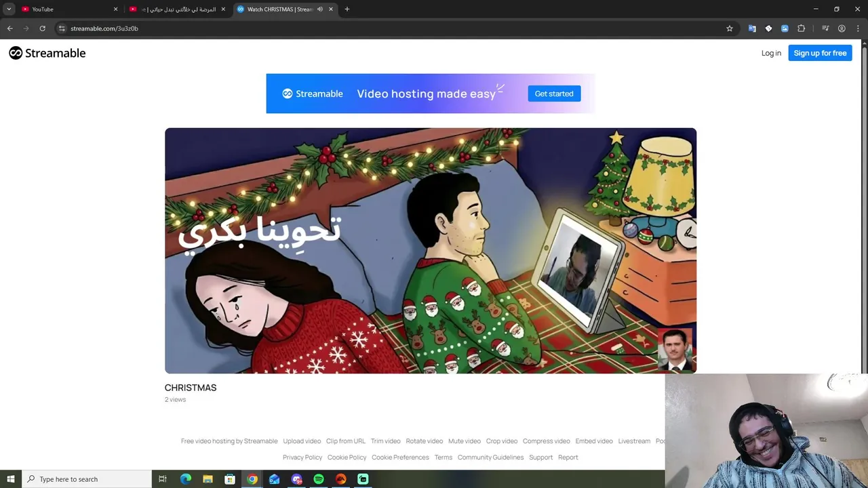Close the Watch CHRISTMAS tab
Screen dimensions: 868x488
[331, 9]
